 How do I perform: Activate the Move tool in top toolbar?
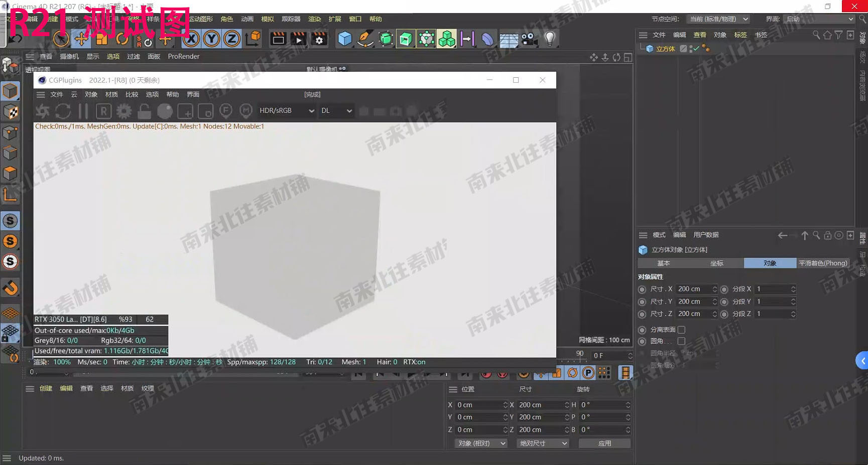pos(81,39)
